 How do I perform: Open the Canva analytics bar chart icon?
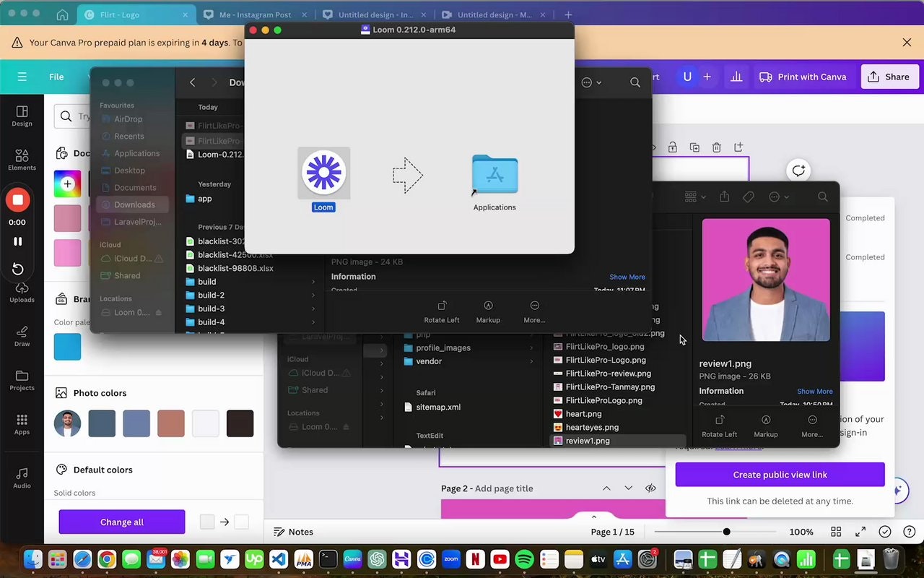(x=736, y=77)
